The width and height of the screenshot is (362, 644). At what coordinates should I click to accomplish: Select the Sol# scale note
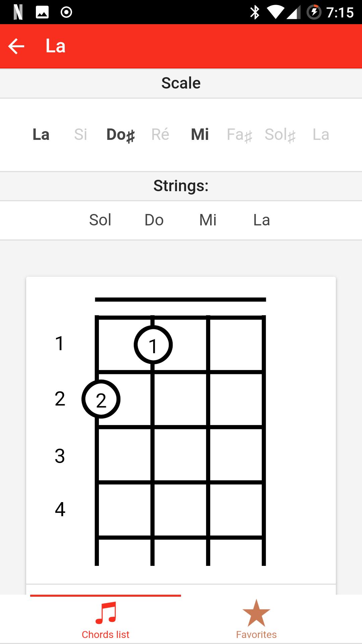[x=280, y=135]
